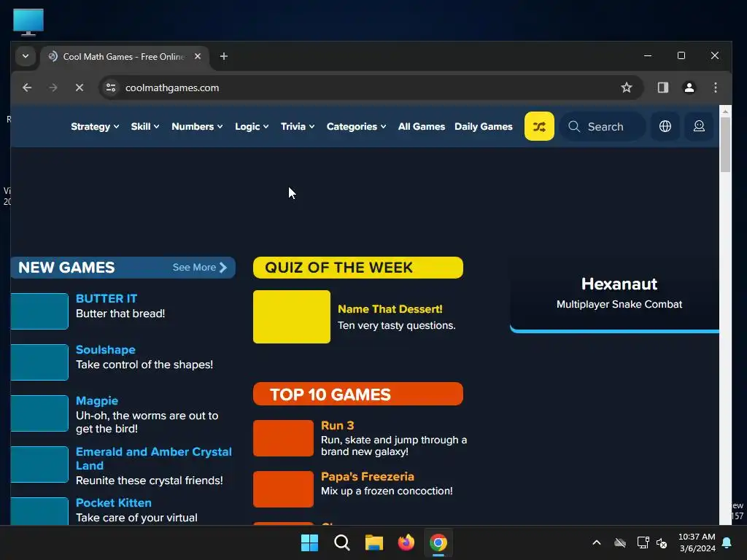Click the scrollbar up arrow
Image resolution: width=747 pixels, height=560 pixels.
tap(725, 112)
